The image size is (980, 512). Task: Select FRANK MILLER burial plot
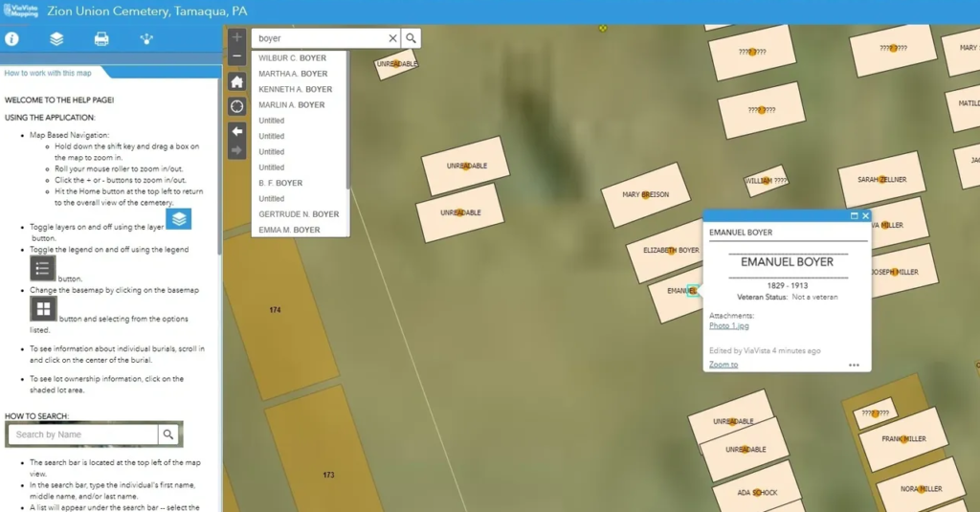pos(903,439)
